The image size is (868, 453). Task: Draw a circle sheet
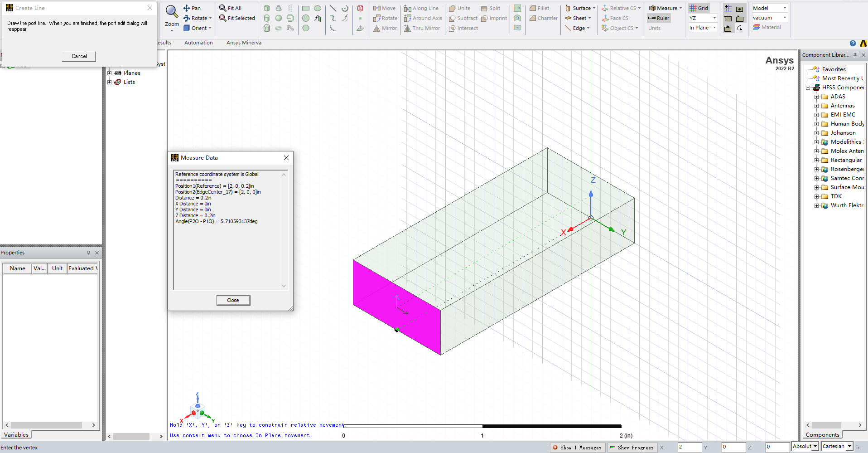(306, 18)
